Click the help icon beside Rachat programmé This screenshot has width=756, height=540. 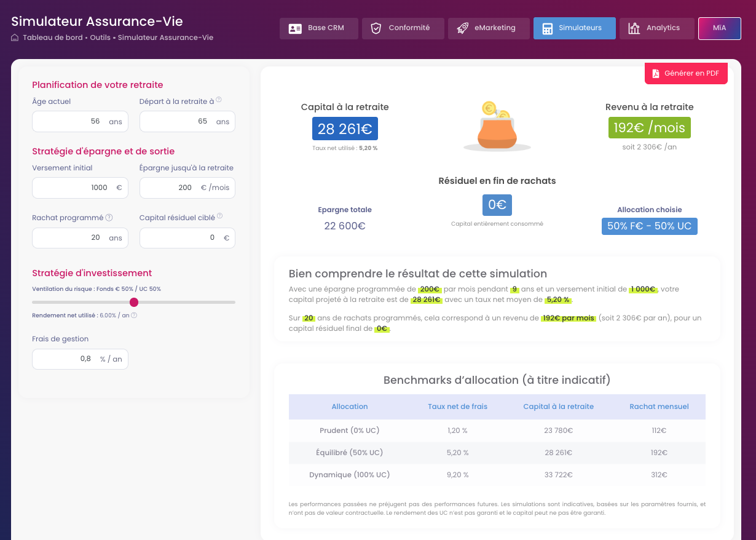[x=109, y=218]
